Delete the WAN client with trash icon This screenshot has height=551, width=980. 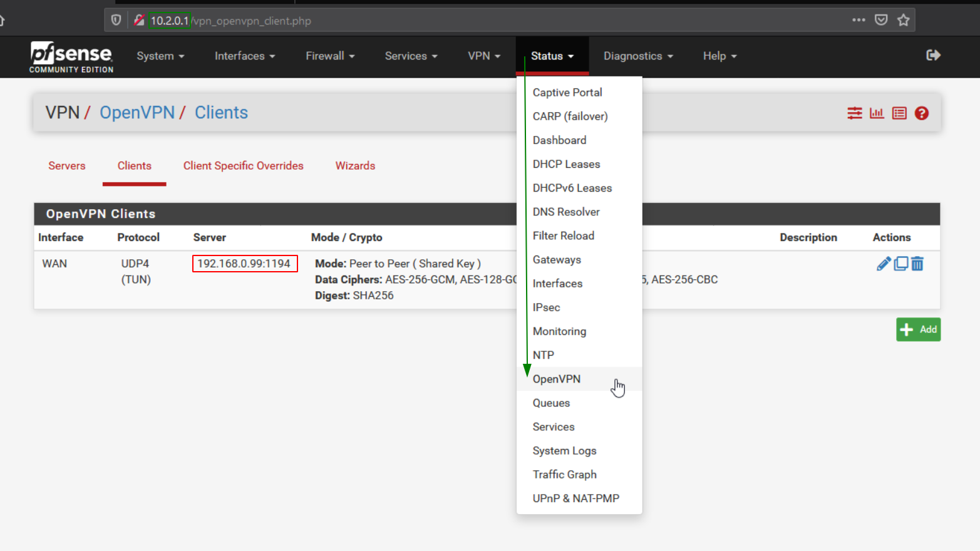[x=917, y=264]
